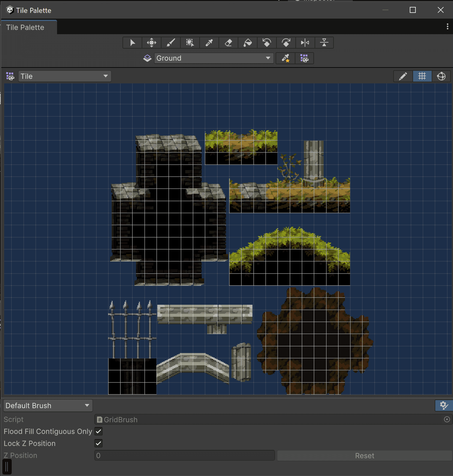Toggle palette edit mode with pencil

click(403, 76)
